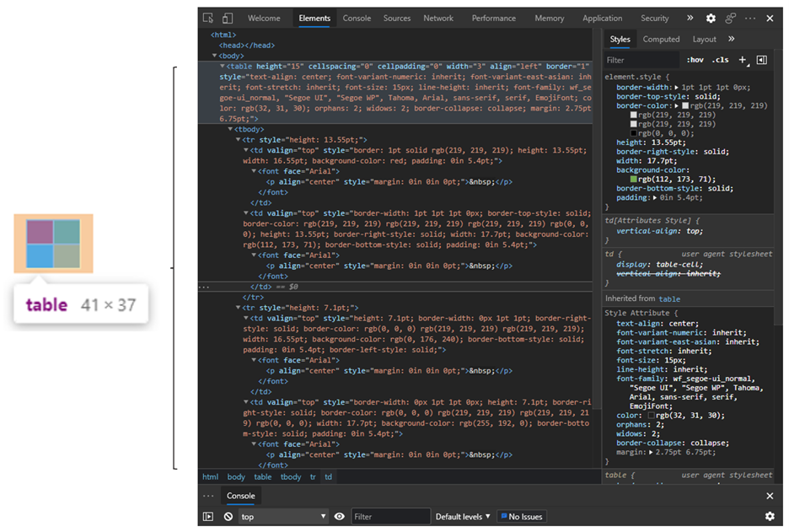The height and width of the screenshot is (532, 789).
Task: Create a live expression with eye icon
Action: point(339,516)
